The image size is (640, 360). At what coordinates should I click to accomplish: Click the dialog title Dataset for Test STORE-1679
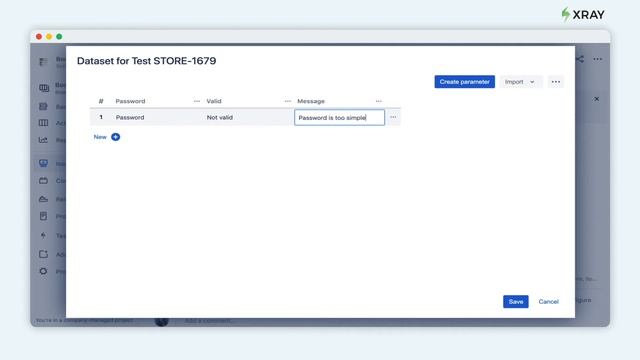pyautogui.click(x=147, y=61)
